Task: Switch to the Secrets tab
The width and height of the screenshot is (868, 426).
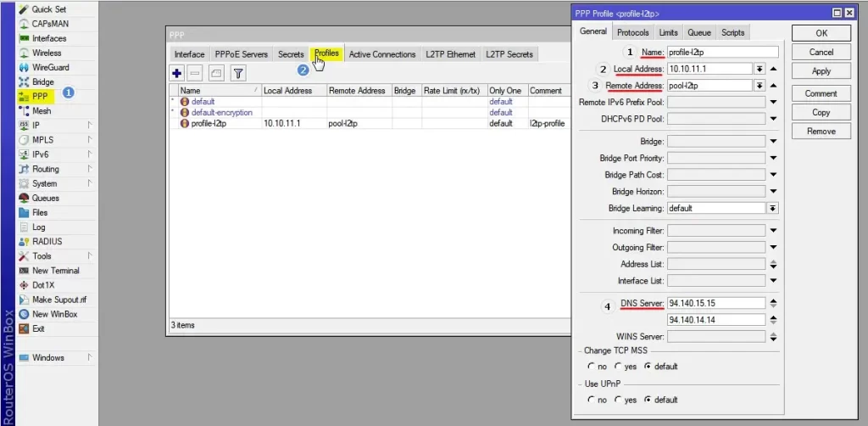Action: [x=292, y=54]
